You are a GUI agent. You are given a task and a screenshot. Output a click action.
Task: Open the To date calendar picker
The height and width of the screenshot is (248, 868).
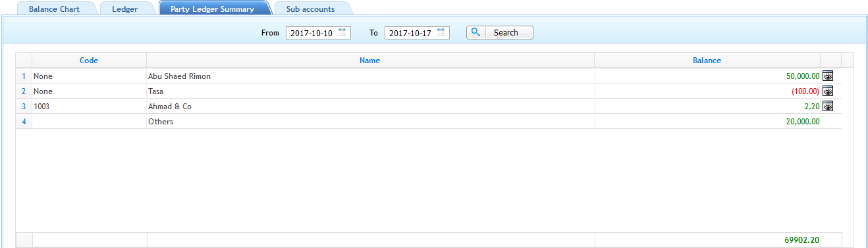click(441, 32)
